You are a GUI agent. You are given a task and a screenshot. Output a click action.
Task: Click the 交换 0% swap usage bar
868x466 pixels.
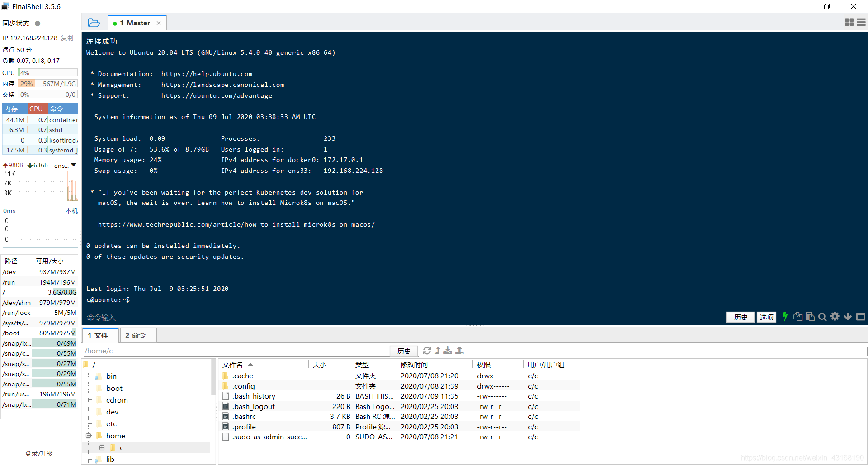tap(47, 95)
